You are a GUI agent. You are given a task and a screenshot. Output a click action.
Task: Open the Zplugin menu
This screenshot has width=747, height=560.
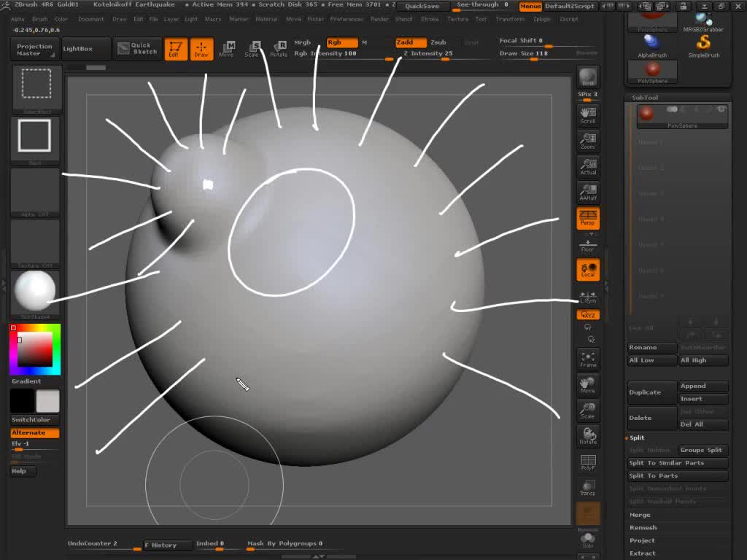541,19
